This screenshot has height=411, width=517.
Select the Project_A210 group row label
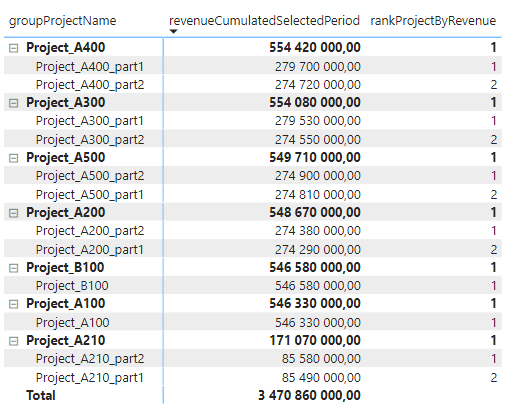click(66, 341)
